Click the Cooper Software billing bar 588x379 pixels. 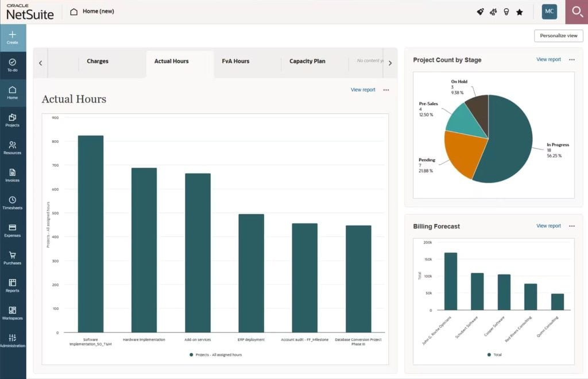point(504,292)
